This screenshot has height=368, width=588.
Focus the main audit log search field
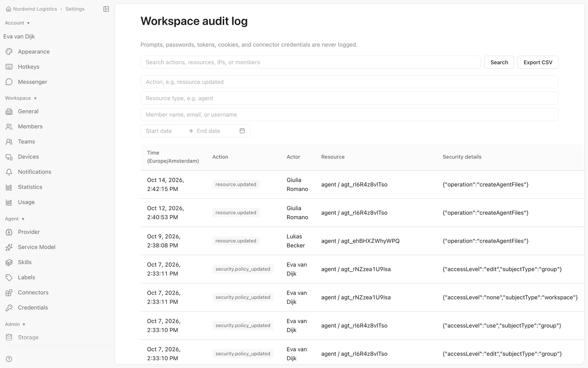click(x=311, y=62)
